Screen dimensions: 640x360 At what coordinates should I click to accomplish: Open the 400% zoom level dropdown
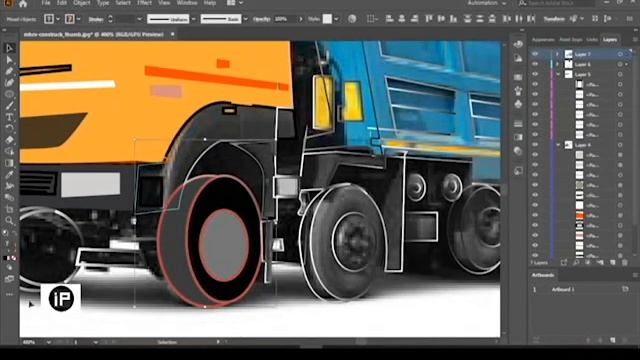tap(49, 342)
